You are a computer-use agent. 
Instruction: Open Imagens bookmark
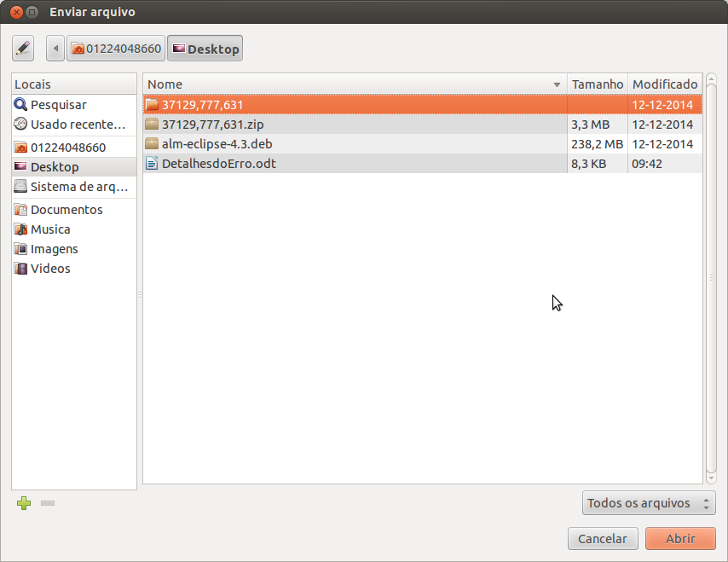[74, 248]
